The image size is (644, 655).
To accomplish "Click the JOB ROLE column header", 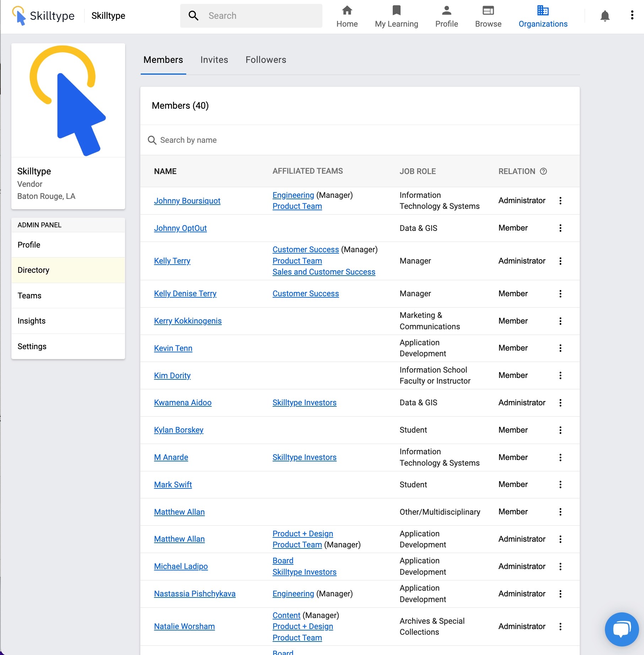I will point(418,171).
